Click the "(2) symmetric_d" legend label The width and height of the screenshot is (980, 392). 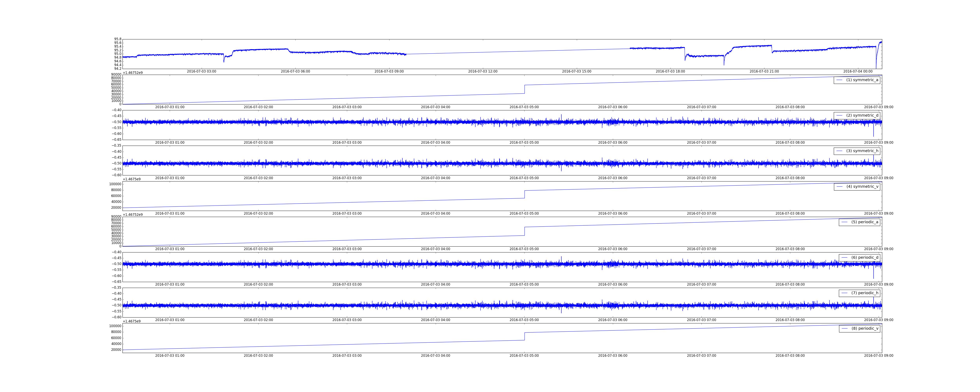[x=862, y=115]
